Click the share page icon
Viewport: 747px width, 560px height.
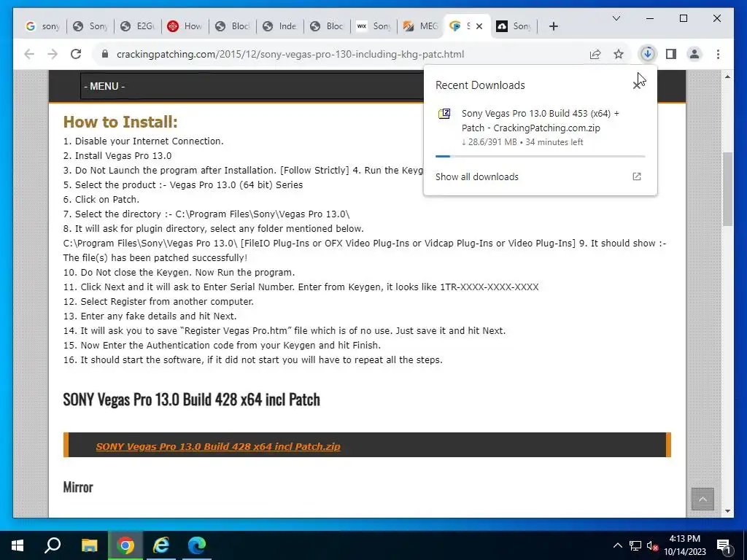pos(595,54)
